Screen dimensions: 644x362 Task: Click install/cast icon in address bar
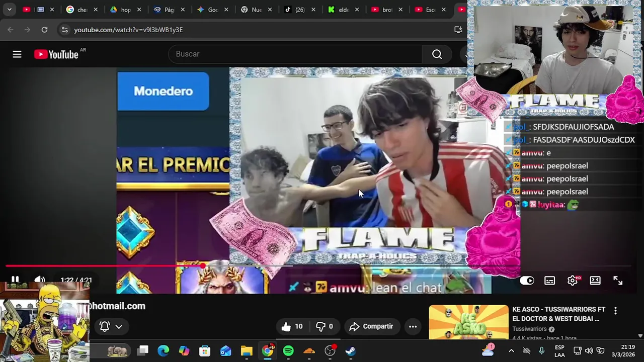(x=458, y=30)
